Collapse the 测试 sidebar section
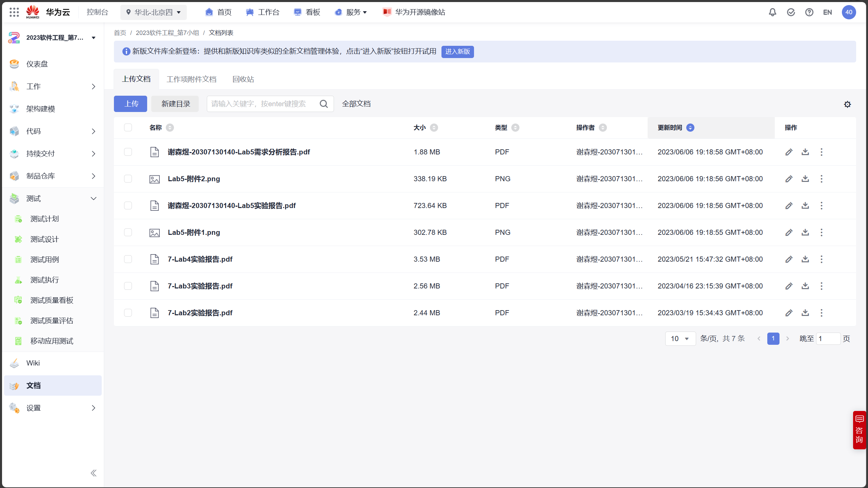The image size is (868, 488). tap(94, 199)
